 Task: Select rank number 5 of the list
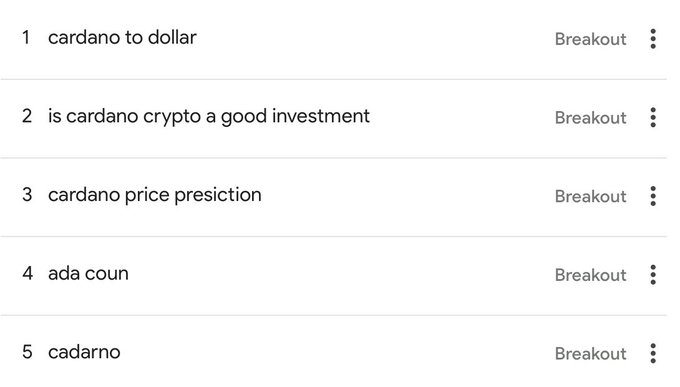[x=27, y=352]
